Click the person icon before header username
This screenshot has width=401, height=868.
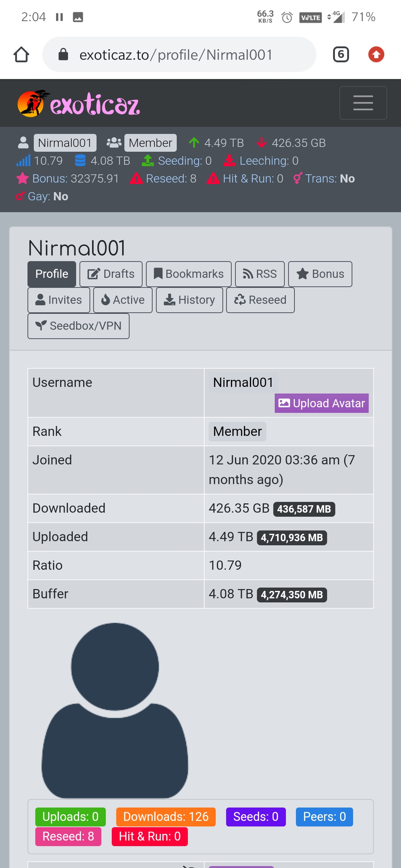tap(23, 143)
